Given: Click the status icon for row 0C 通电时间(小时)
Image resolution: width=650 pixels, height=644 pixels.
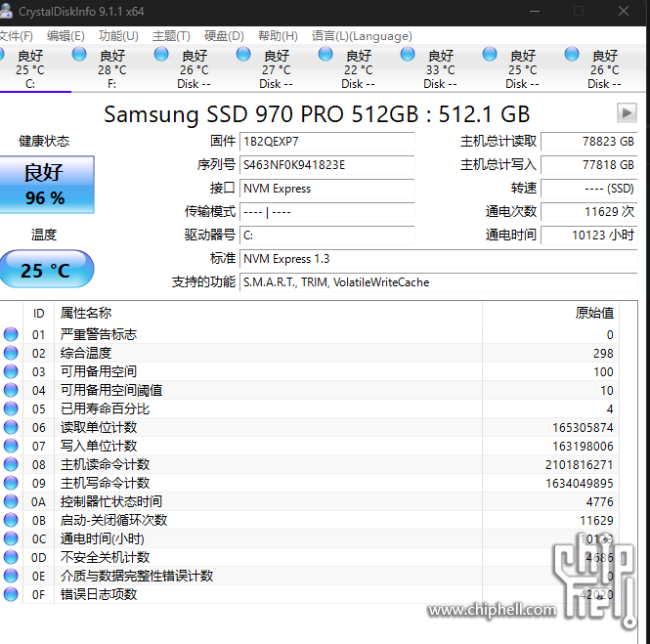Looking at the screenshot, I should 11,538.
